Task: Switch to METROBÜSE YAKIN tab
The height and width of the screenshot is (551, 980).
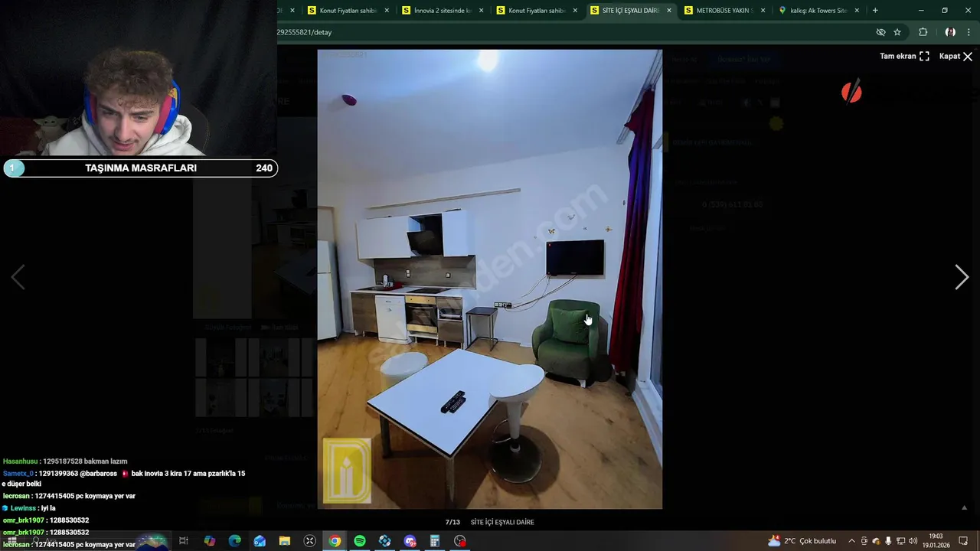Action: click(x=724, y=11)
